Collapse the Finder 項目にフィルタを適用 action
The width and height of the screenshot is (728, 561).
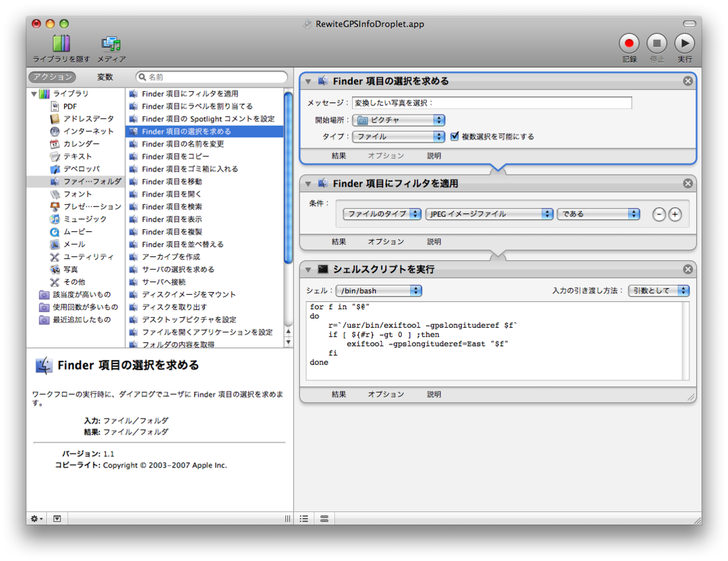pyautogui.click(x=308, y=184)
